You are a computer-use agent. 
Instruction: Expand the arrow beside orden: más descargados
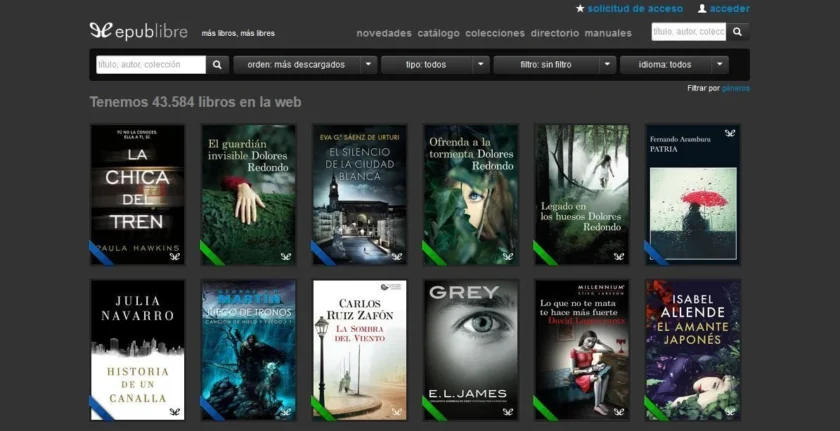tap(369, 65)
